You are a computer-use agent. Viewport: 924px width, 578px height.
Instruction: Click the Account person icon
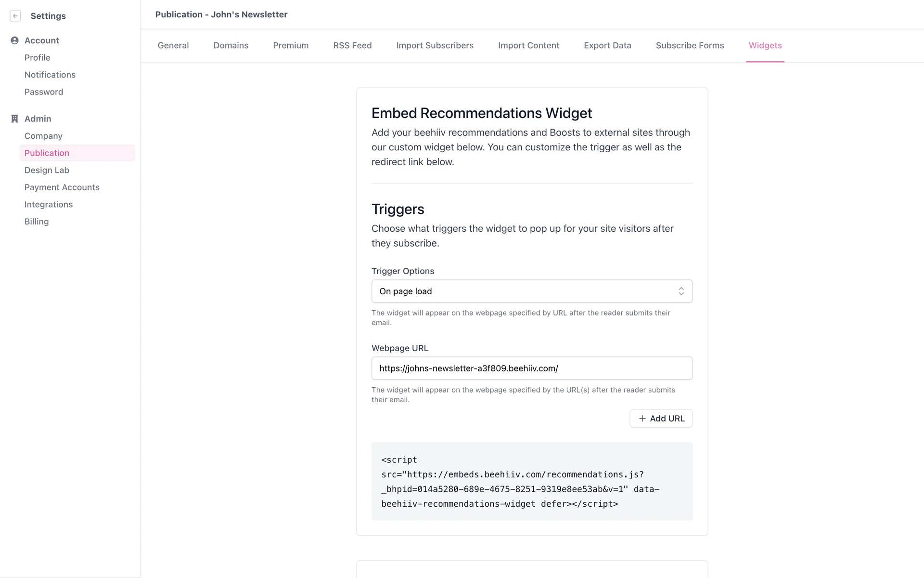(x=14, y=40)
